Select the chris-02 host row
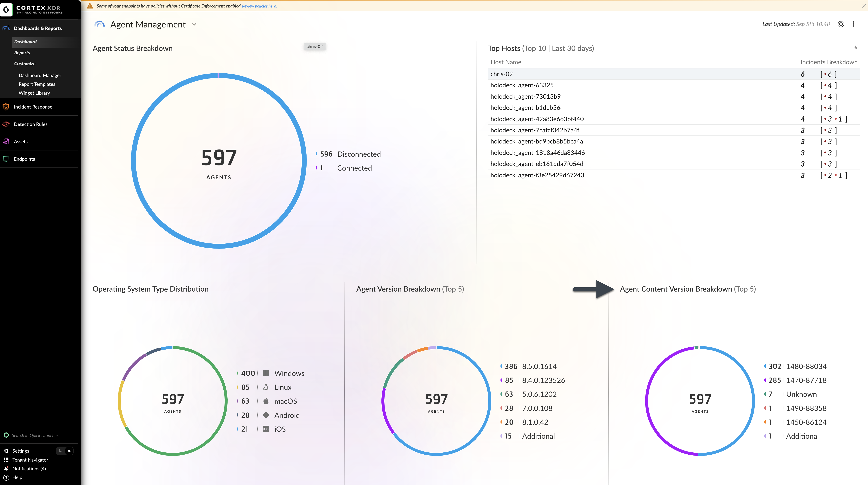The width and height of the screenshot is (868, 485). (674, 74)
